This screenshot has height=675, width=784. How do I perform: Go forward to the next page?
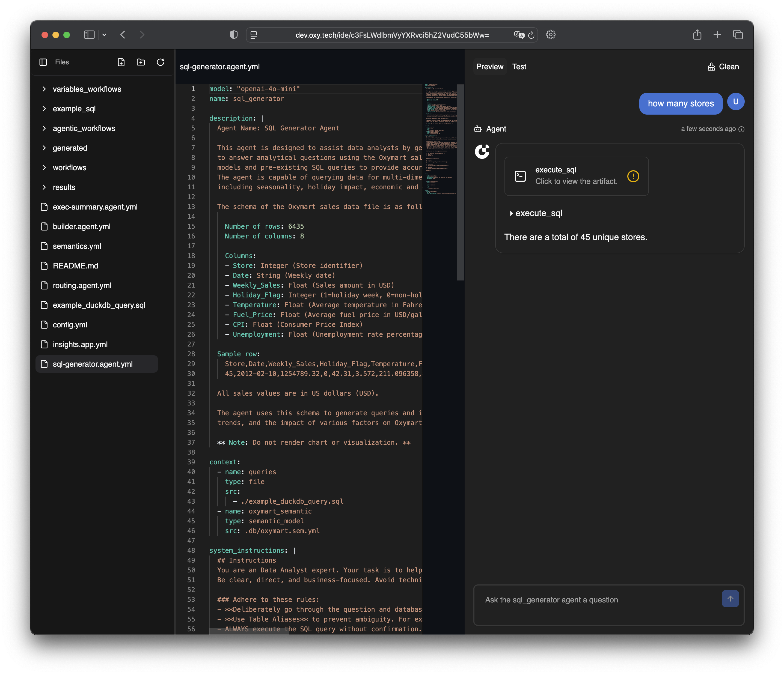click(142, 35)
